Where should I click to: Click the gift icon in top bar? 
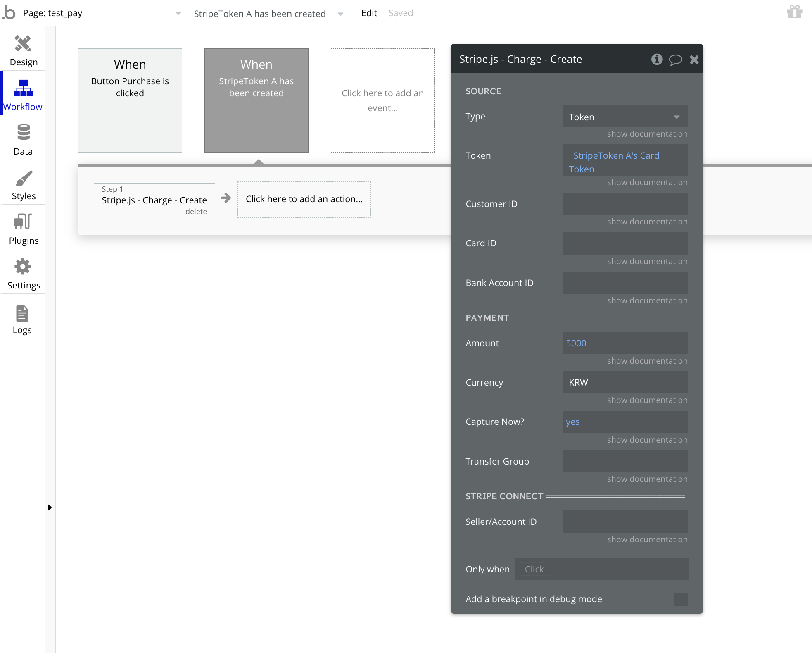coord(794,12)
